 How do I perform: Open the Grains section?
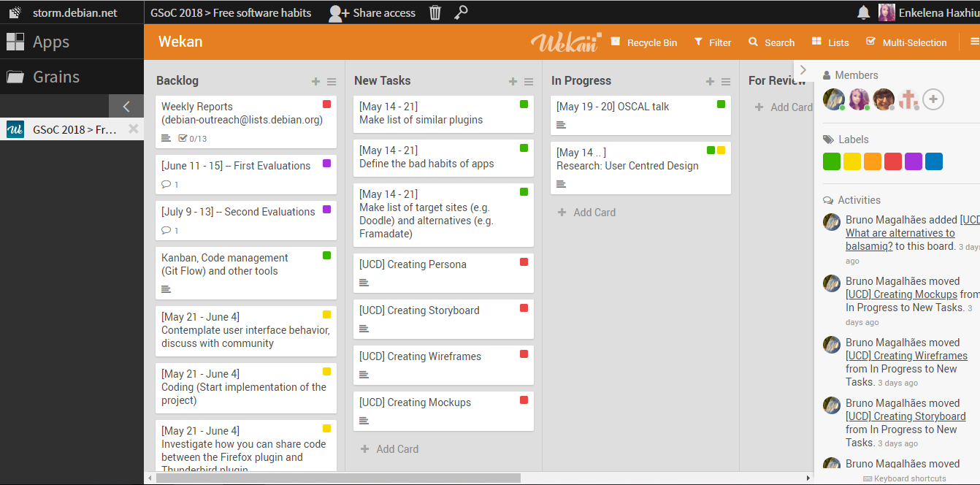click(72, 77)
